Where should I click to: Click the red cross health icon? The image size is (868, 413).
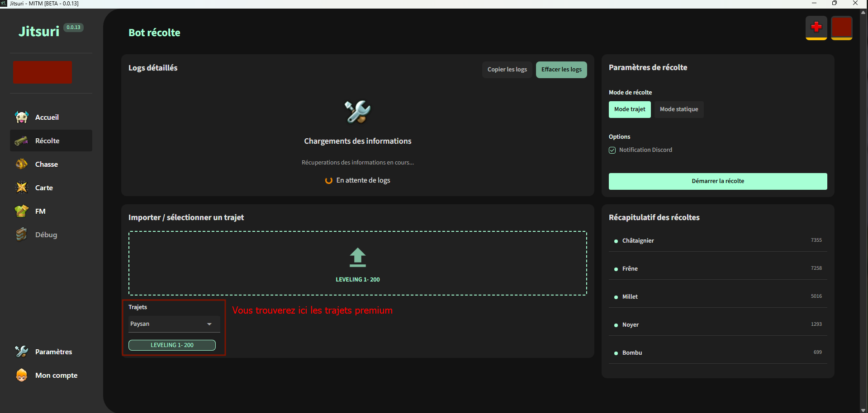[816, 27]
